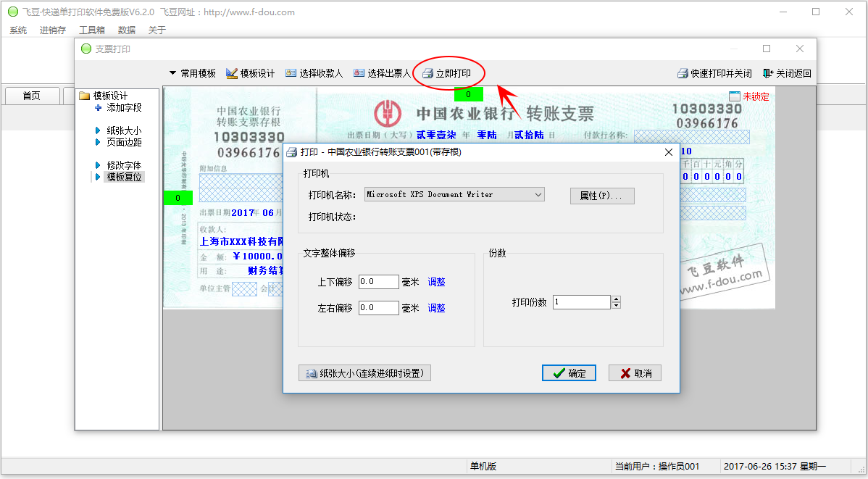Close the 打印 print dialog

pyautogui.click(x=669, y=152)
